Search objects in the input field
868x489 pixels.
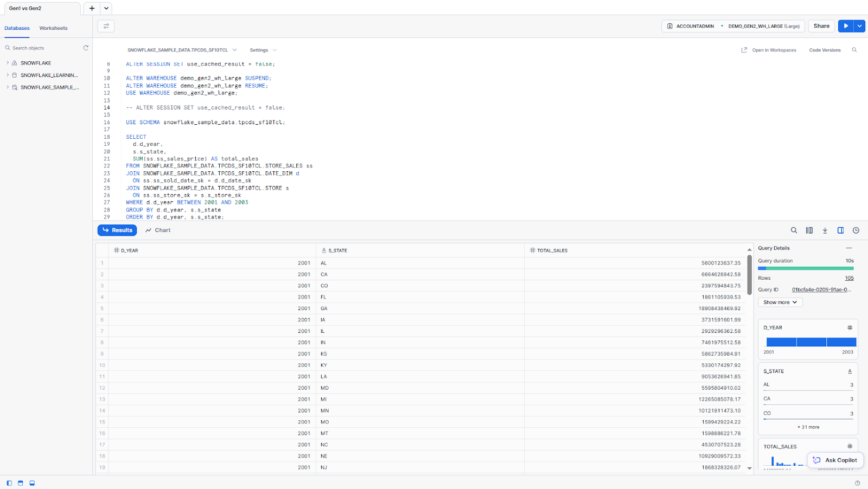point(43,48)
